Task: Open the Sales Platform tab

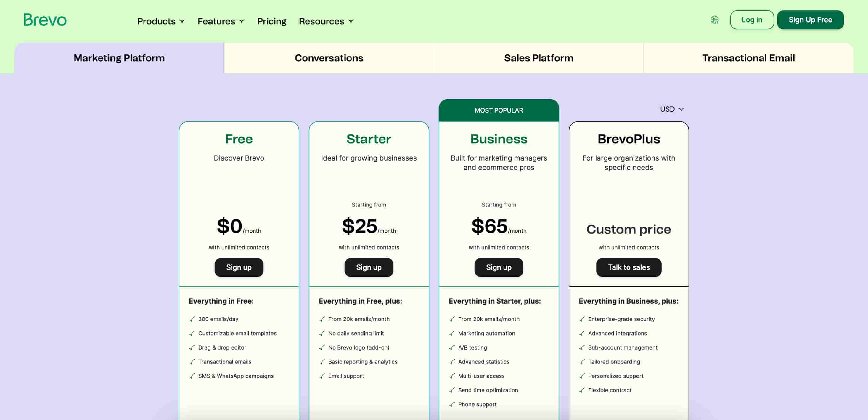Action: [539, 58]
